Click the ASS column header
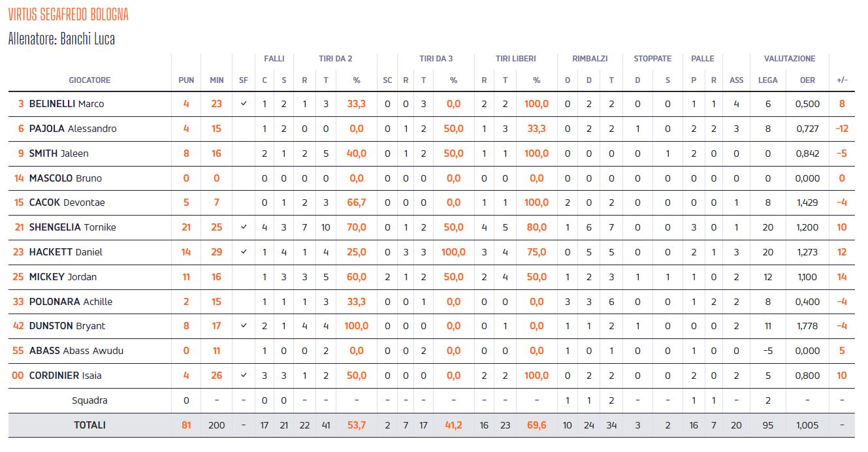 (736, 80)
